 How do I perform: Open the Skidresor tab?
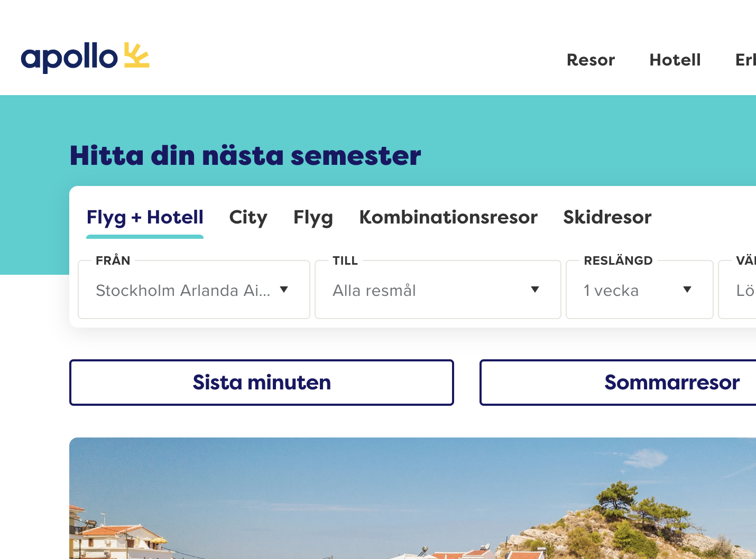coord(607,217)
